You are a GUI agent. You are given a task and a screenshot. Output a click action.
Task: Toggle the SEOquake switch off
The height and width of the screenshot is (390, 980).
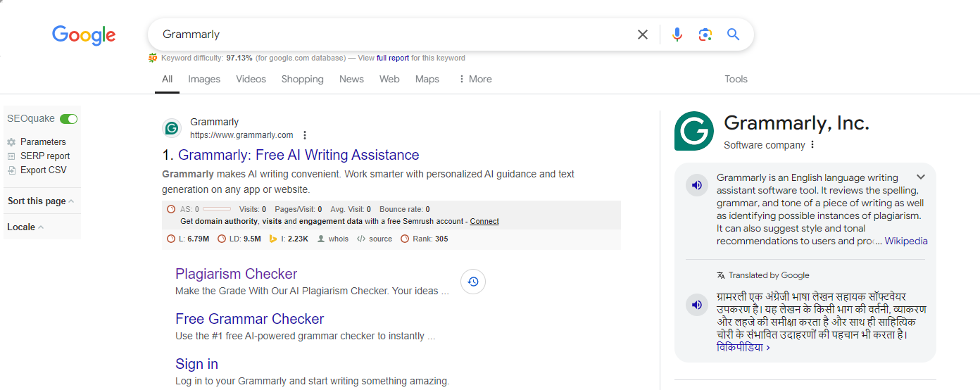point(68,119)
